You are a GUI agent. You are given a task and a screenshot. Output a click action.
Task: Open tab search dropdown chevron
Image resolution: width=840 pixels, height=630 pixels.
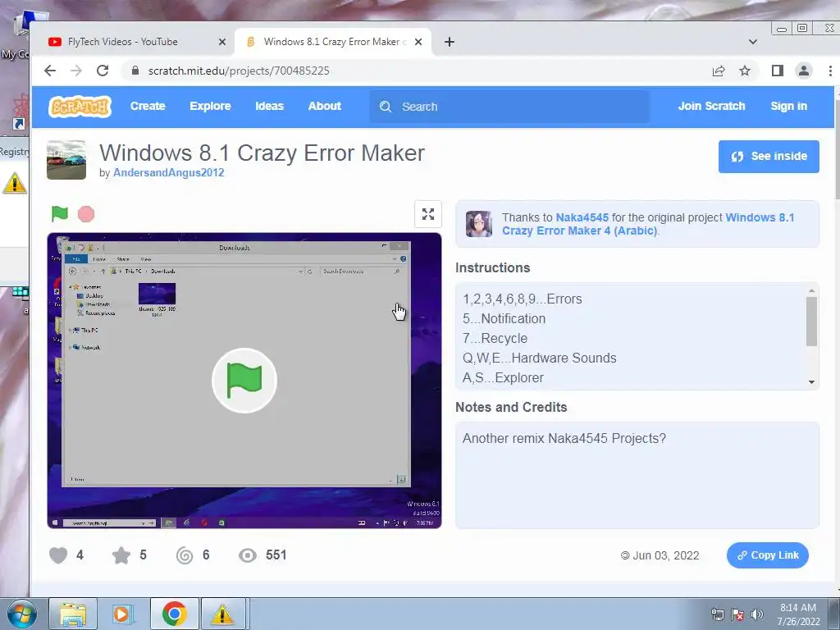(753, 42)
